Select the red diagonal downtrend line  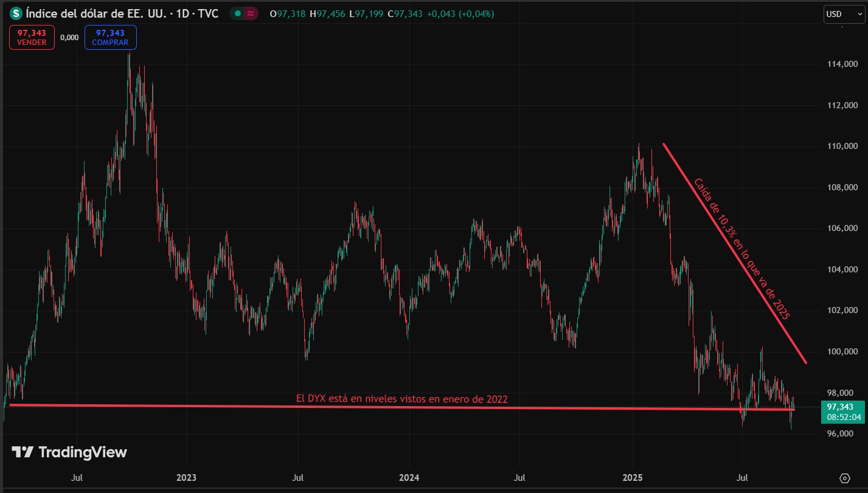734,253
